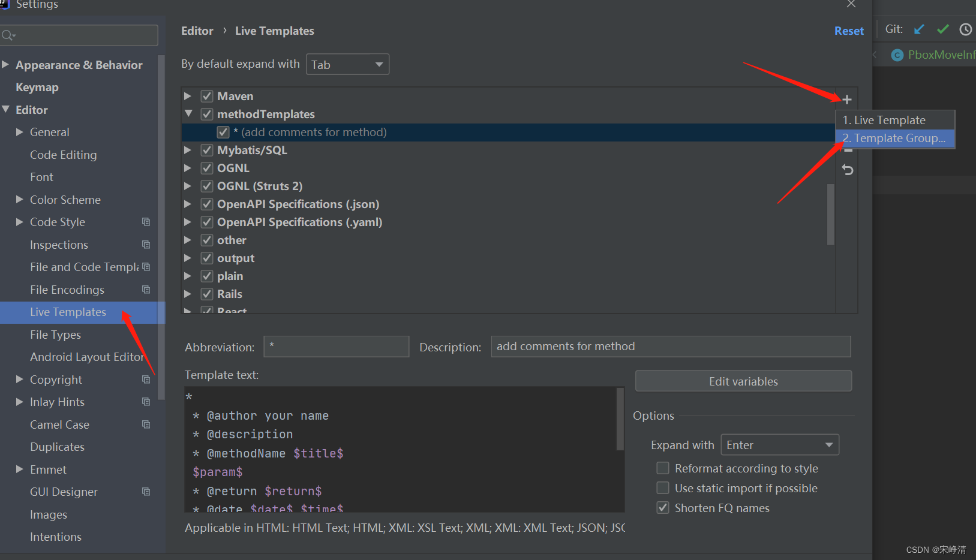Screen dimensions: 976x560
Task: Open the PboxMoveInf editor tab
Action: click(933, 55)
